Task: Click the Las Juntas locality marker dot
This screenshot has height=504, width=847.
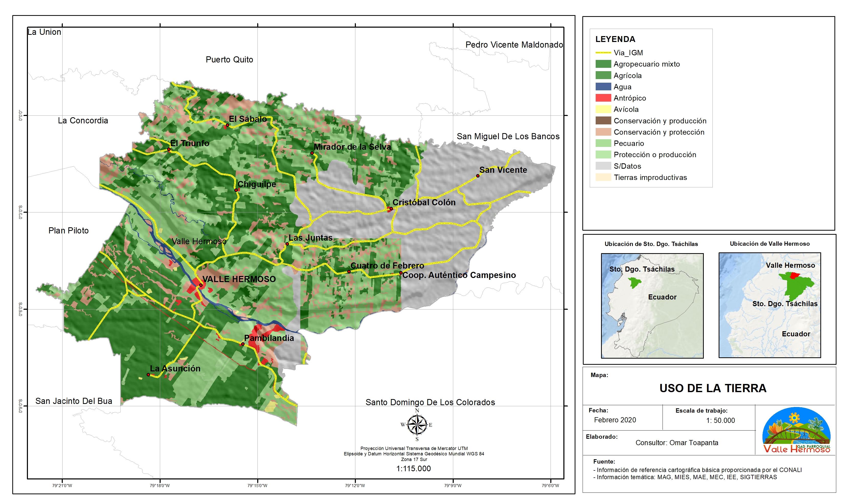Action: click(287, 244)
